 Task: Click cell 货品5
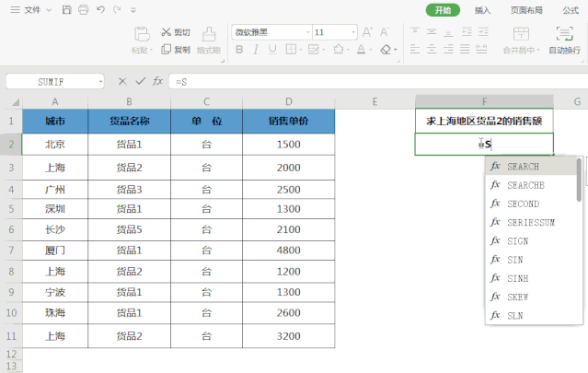(x=129, y=229)
